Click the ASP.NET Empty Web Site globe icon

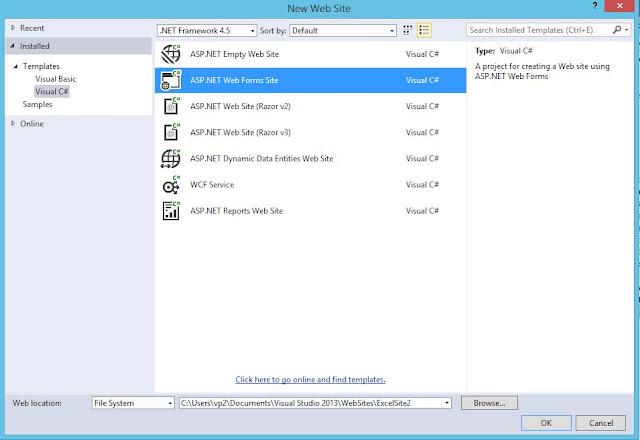click(171, 54)
